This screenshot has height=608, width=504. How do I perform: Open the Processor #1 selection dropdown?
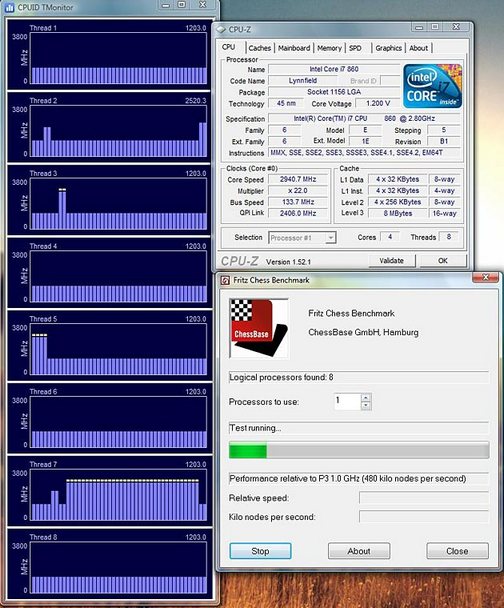(302, 238)
